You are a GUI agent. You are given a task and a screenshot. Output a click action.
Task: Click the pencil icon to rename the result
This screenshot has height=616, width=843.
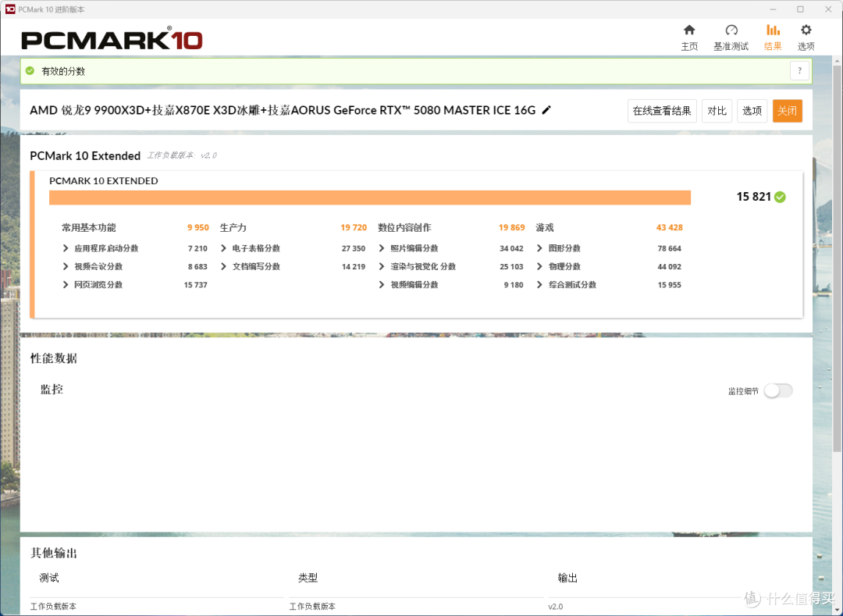(546, 110)
